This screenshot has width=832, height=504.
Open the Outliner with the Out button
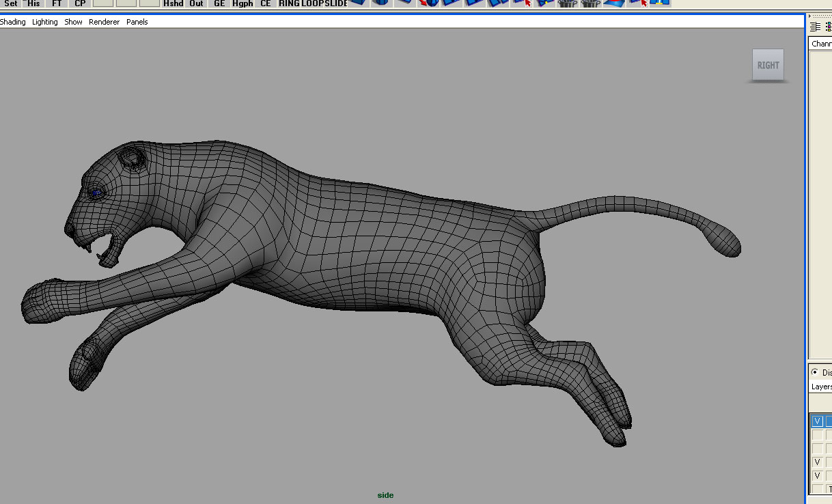coord(197,3)
